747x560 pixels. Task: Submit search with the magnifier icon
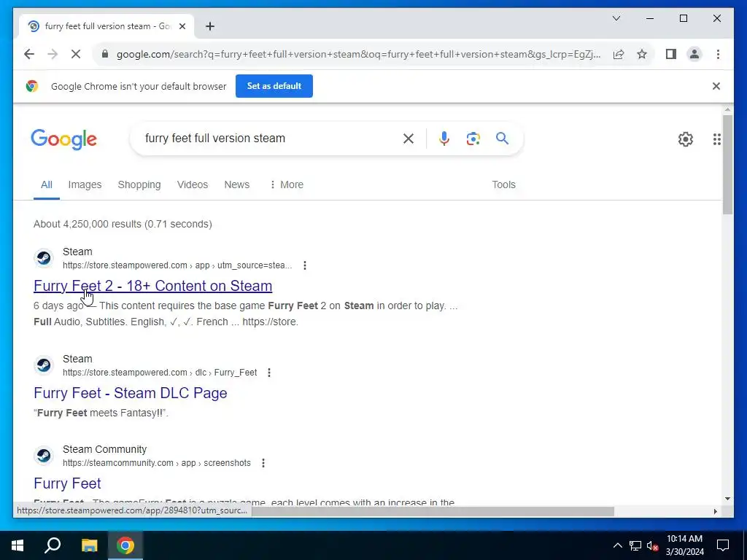coord(502,139)
